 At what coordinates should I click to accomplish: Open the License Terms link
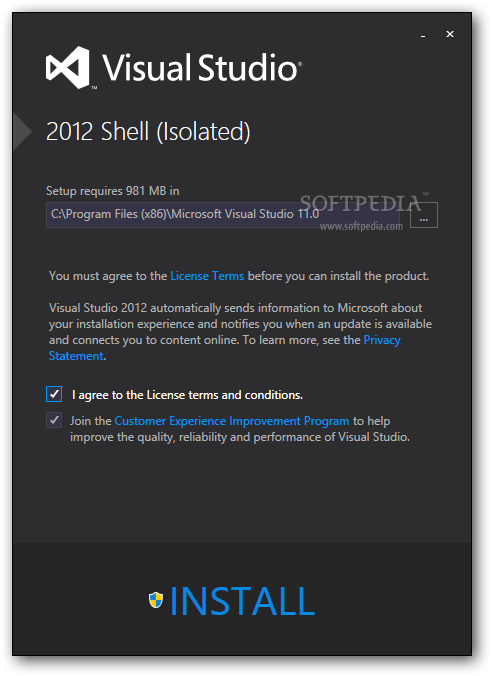[207, 276]
